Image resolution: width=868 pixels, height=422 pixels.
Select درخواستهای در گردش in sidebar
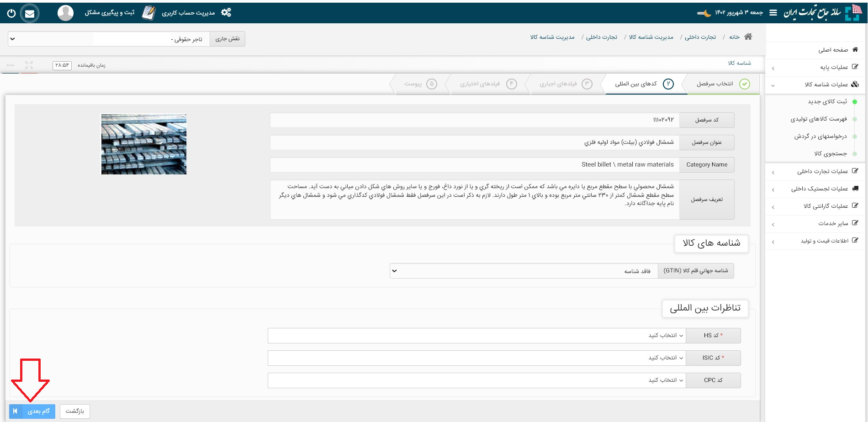point(820,136)
